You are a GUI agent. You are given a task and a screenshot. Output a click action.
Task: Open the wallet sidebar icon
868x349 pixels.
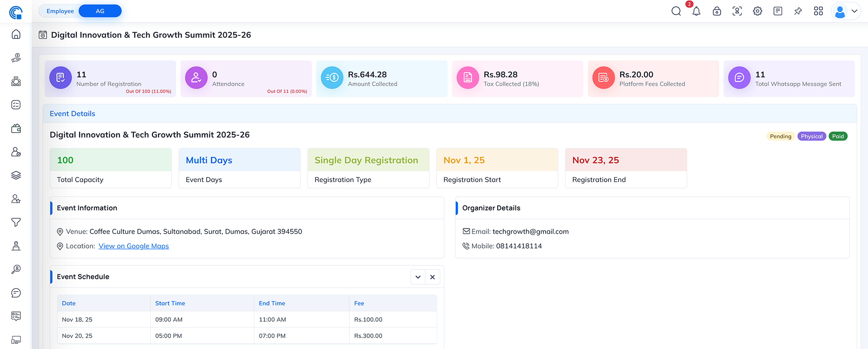point(16,128)
